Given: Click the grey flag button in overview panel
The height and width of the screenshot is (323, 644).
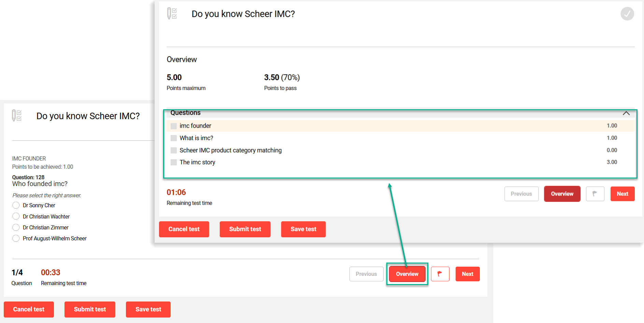Looking at the screenshot, I should pos(595,194).
